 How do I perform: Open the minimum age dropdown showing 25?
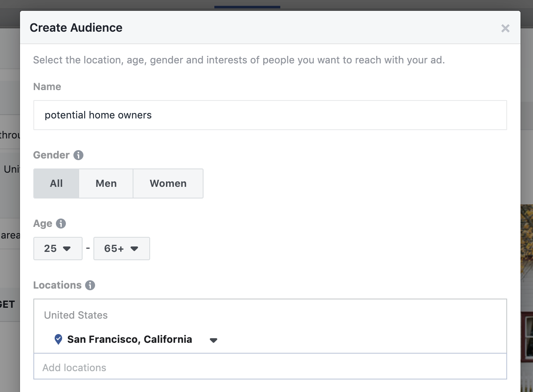58,249
